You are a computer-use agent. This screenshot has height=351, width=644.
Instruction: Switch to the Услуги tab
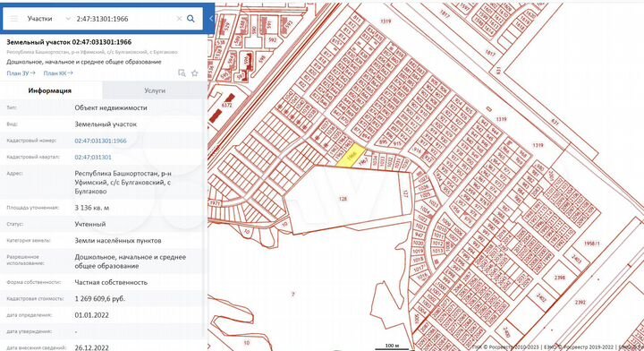point(155,90)
